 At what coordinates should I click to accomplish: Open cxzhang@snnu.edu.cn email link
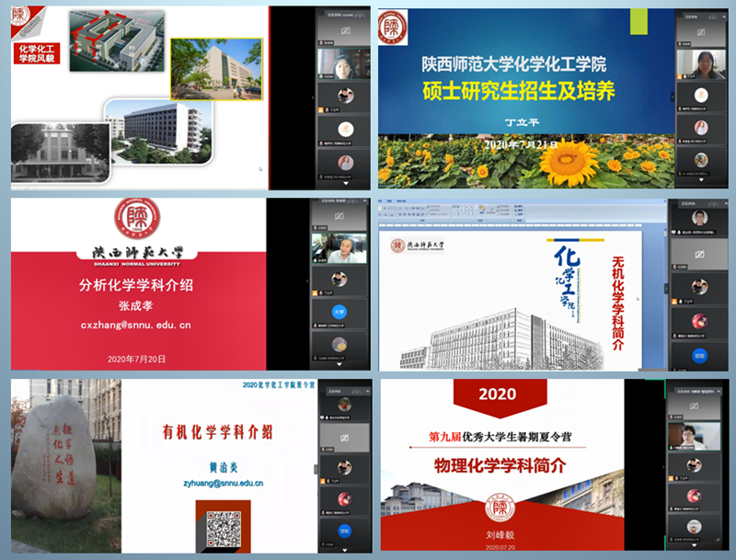point(135,325)
